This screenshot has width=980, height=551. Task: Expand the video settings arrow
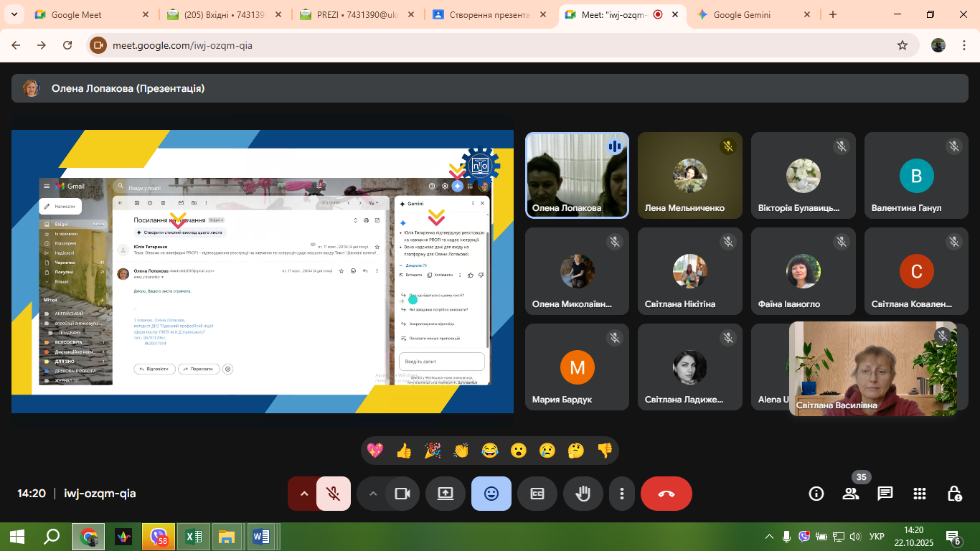(372, 494)
